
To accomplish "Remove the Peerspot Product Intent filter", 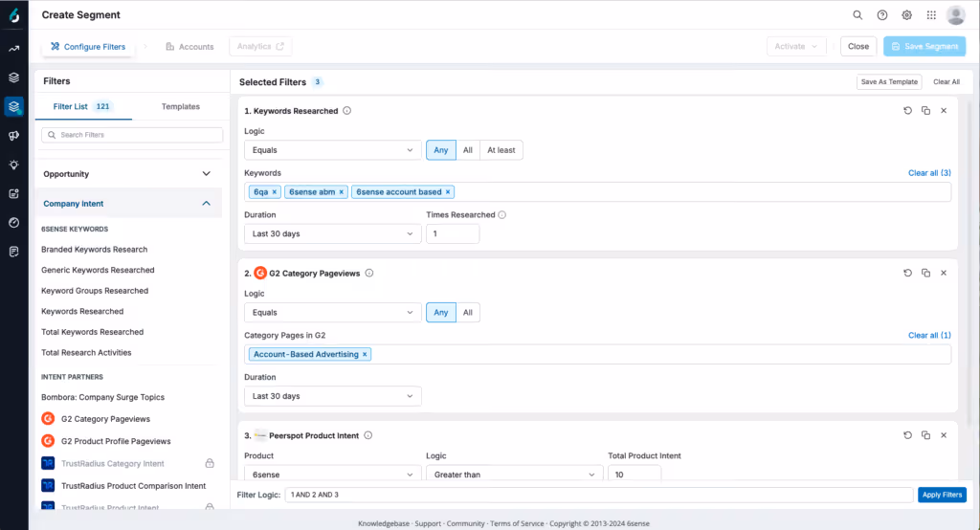I will [x=944, y=435].
